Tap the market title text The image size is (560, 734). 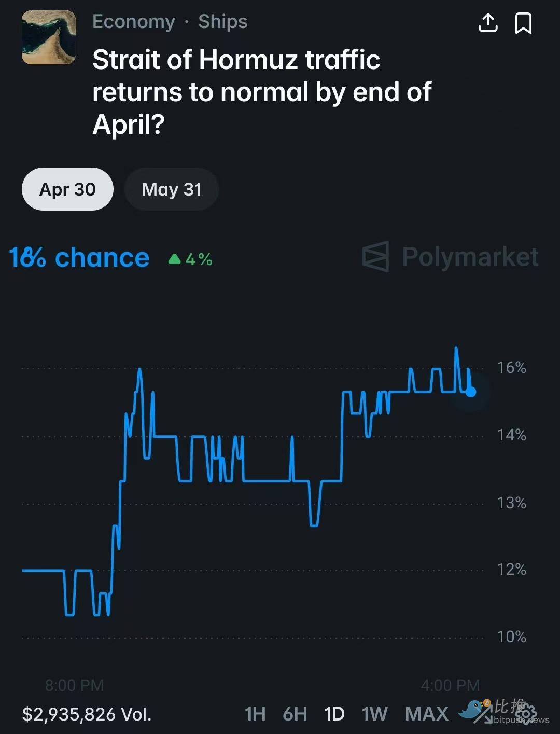[262, 92]
